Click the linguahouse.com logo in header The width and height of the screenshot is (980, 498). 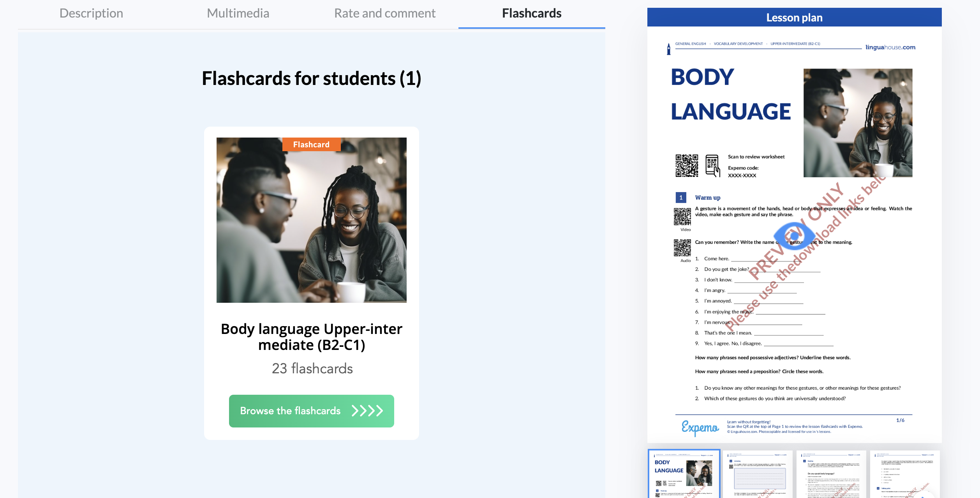click(x=890, y=47)
